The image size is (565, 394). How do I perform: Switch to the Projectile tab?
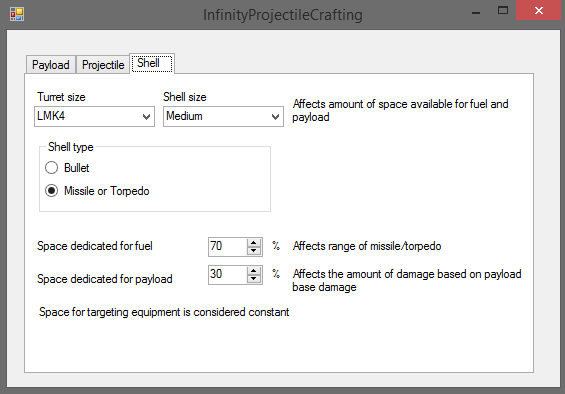[x=103, y=65]
